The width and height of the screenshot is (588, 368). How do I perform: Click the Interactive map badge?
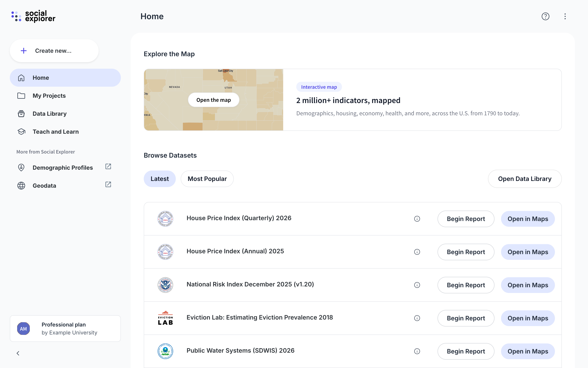319,87
